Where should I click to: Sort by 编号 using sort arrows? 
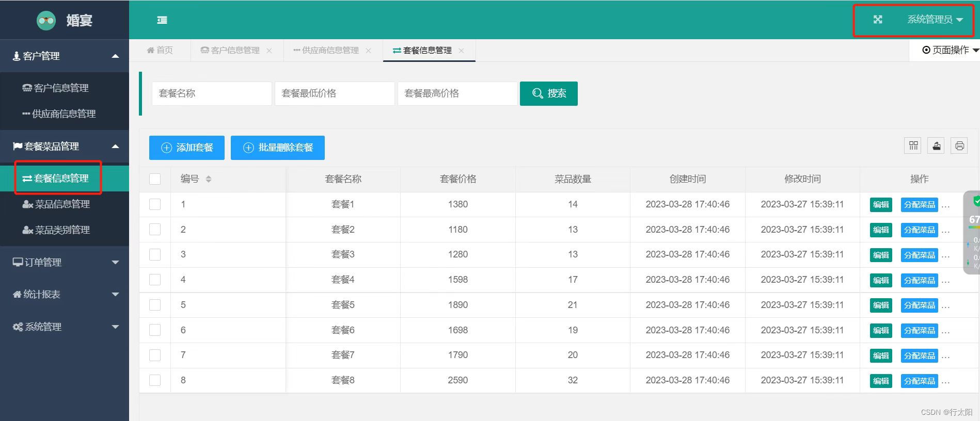(x=209, y=179)
